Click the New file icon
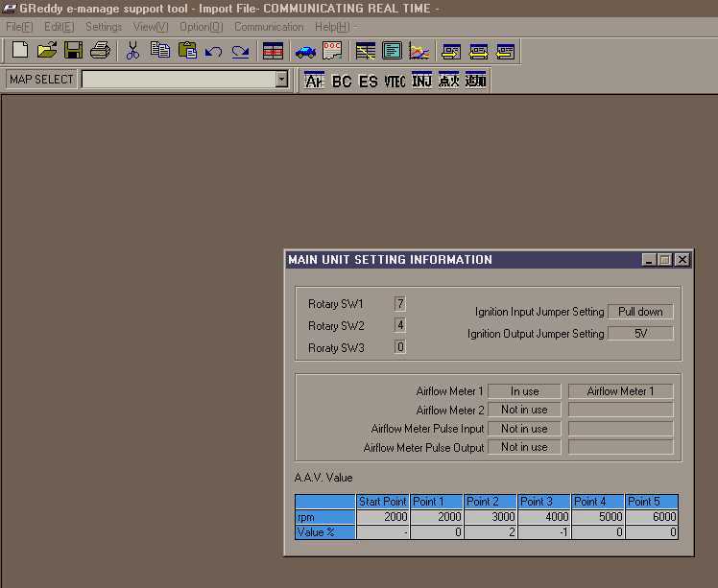This screenshot has height=588, width=718. (20, 50)
